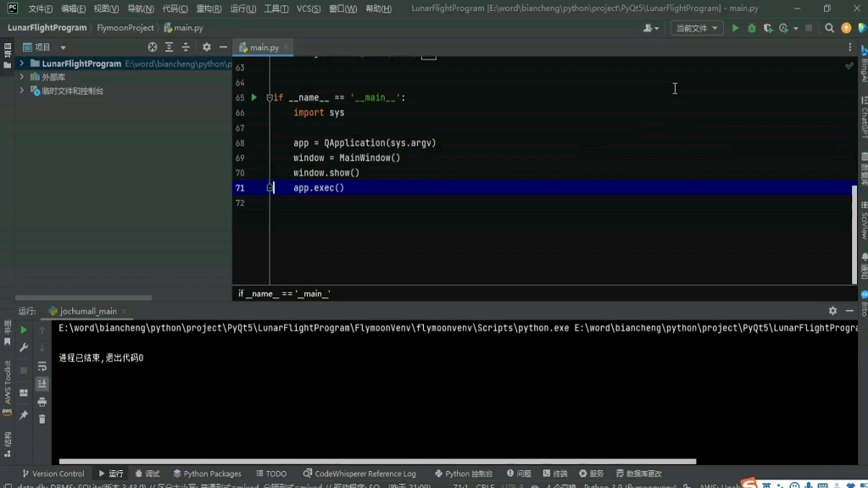Pin the Run tab with the pin icon
This screenshot has height=488, width=868.
point(24,415)
